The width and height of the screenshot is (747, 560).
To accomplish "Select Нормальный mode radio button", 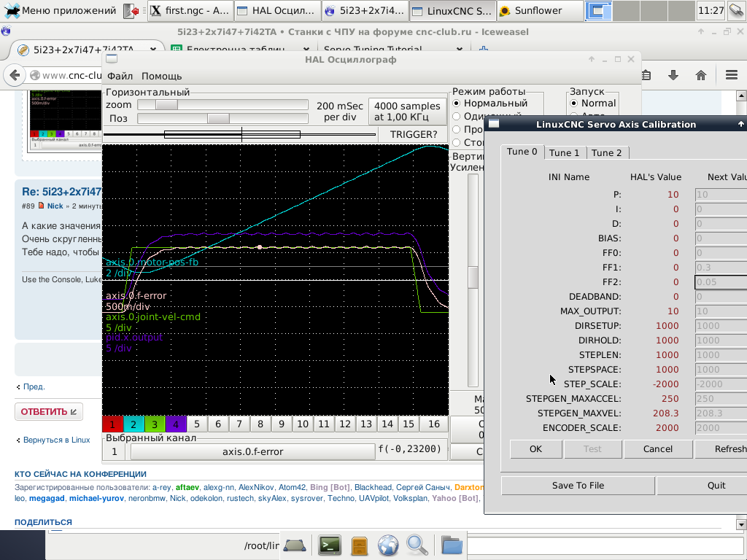I will click(457, 104).
